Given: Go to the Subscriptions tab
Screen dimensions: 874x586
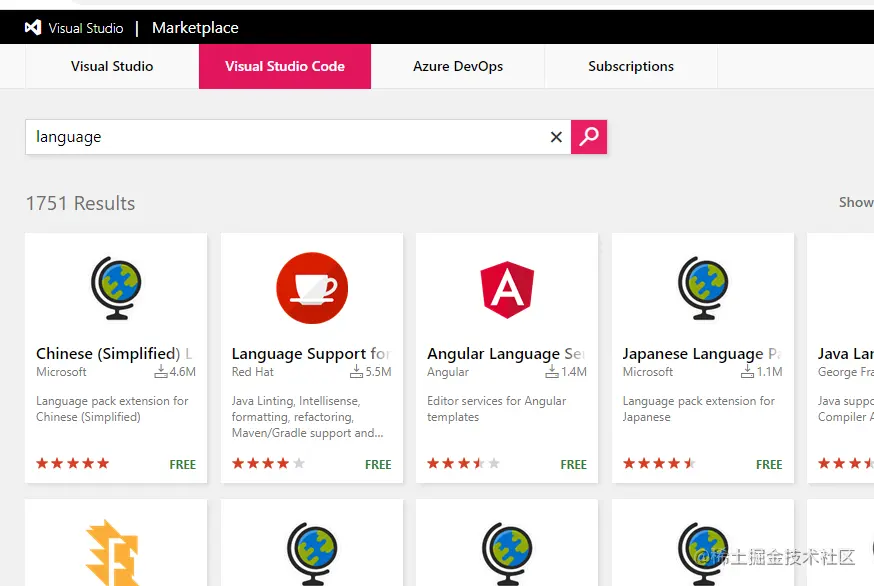Looking at the screenshot, I should [x=631, y=66].
